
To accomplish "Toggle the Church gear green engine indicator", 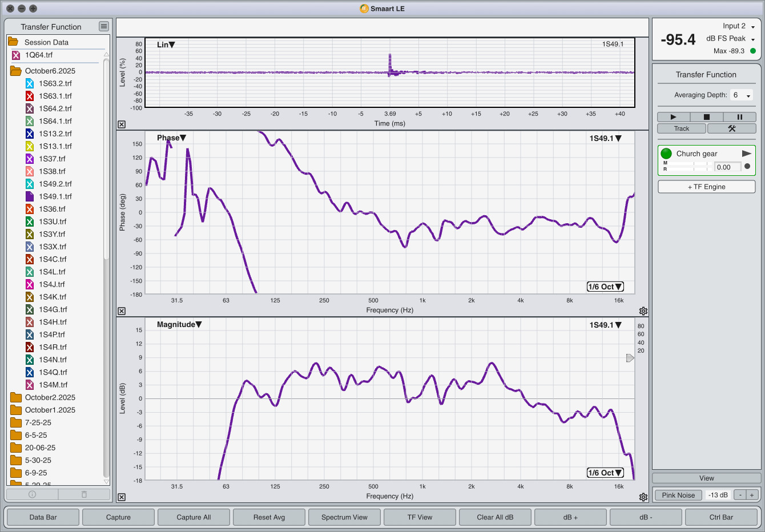I will (666, 154).
